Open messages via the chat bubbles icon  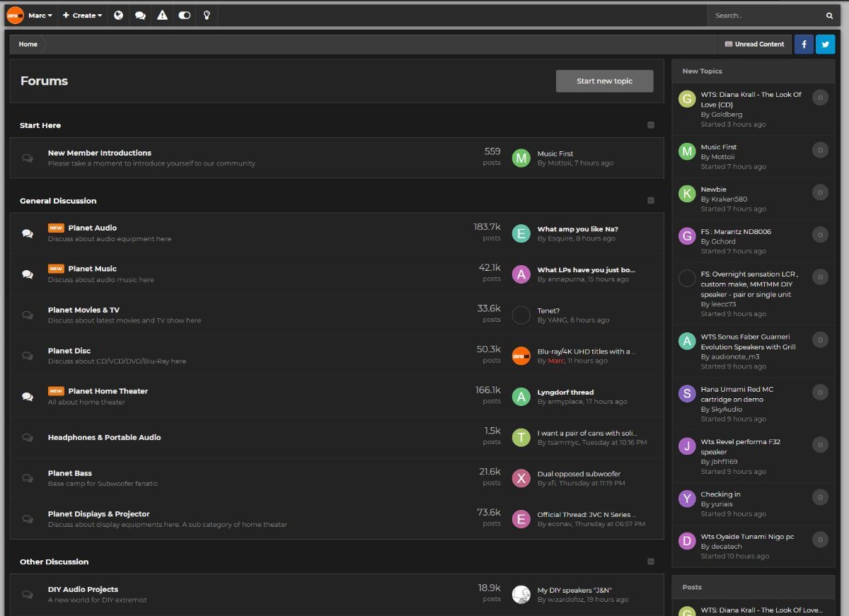tap(140, 15)
